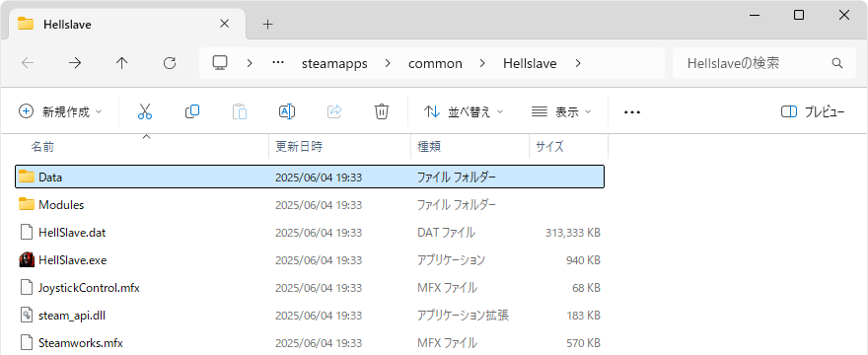Close the Hellslave tab
This screenshot has height=355, width=868.
tap(224, 24)
